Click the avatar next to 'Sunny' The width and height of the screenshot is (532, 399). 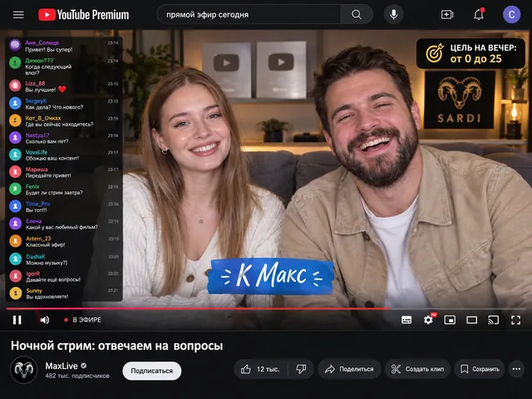tap(16, 293)
